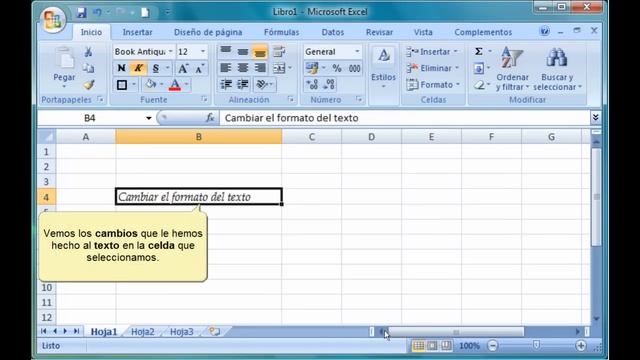Apply thousands separator style
This screenshot has height=360, width=640.
coord(354,68)
